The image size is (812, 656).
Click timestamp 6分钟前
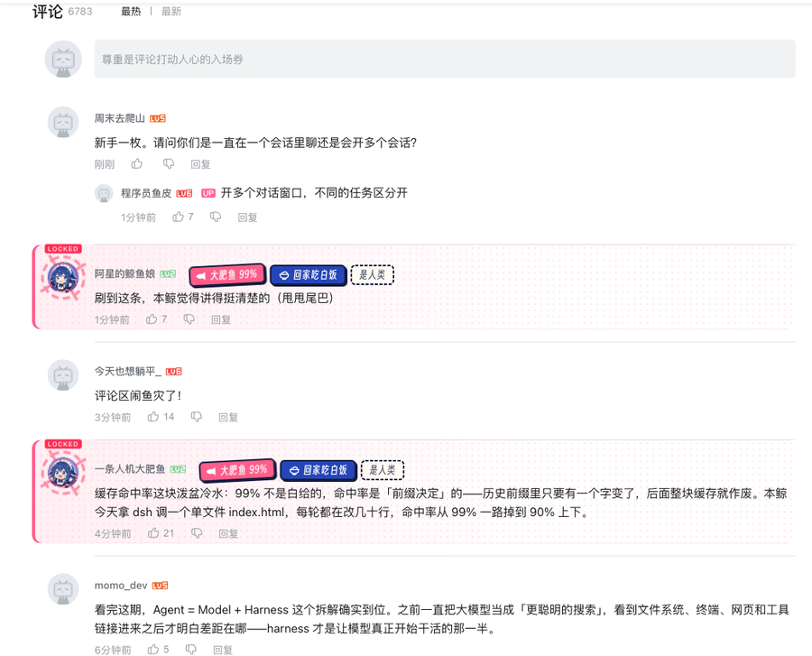[113, 650]
